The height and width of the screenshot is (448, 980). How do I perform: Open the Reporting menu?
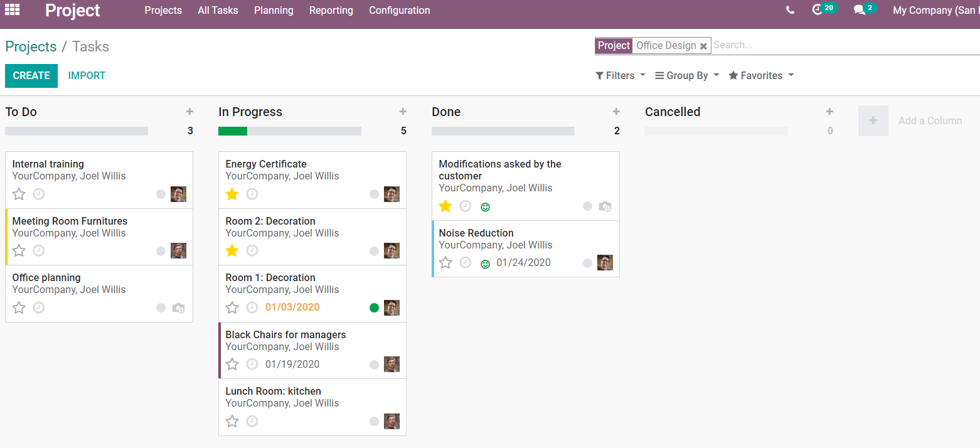tap(331, 10)
